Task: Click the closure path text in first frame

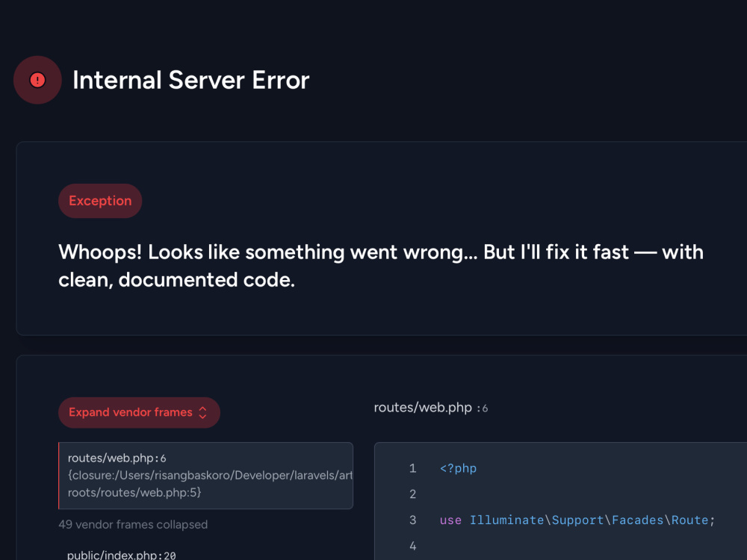Action: click(x=210, y=484)
